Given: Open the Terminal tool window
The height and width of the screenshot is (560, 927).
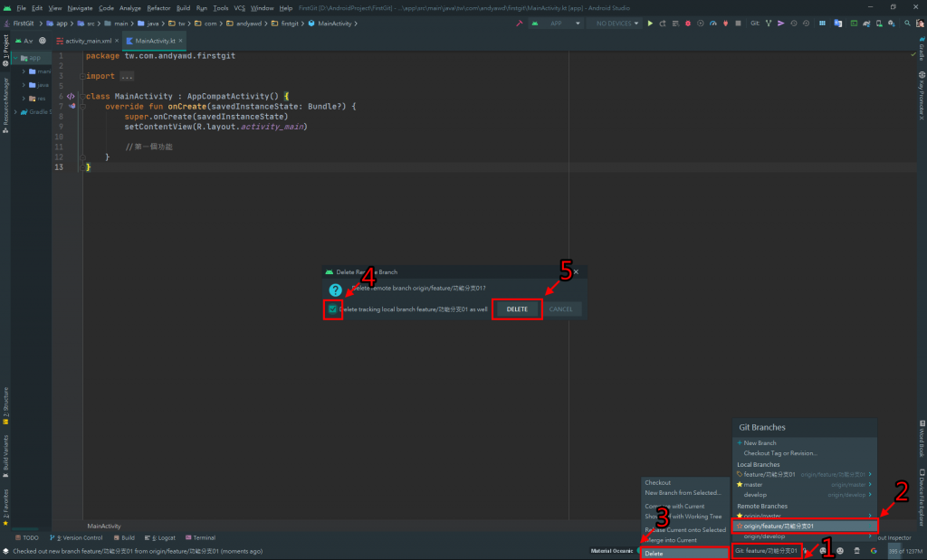Looking at the screenshot, I should coord(200,537).
